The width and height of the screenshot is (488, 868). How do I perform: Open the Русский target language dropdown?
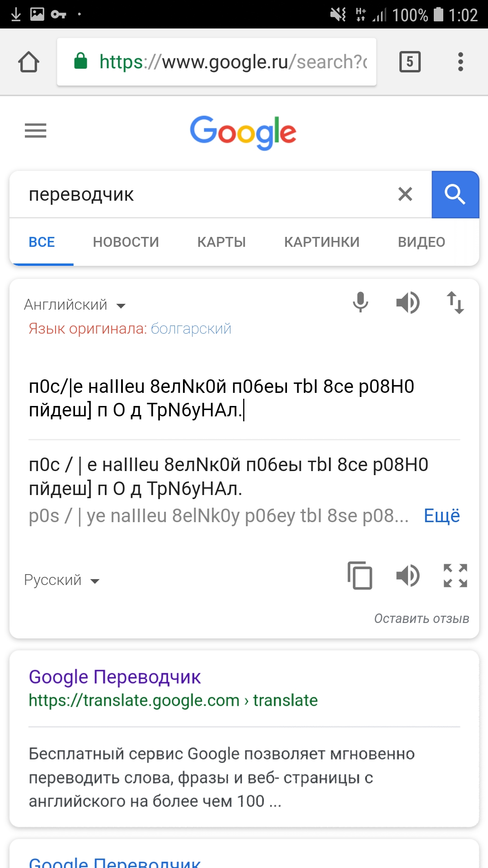(x=61, y=580)
